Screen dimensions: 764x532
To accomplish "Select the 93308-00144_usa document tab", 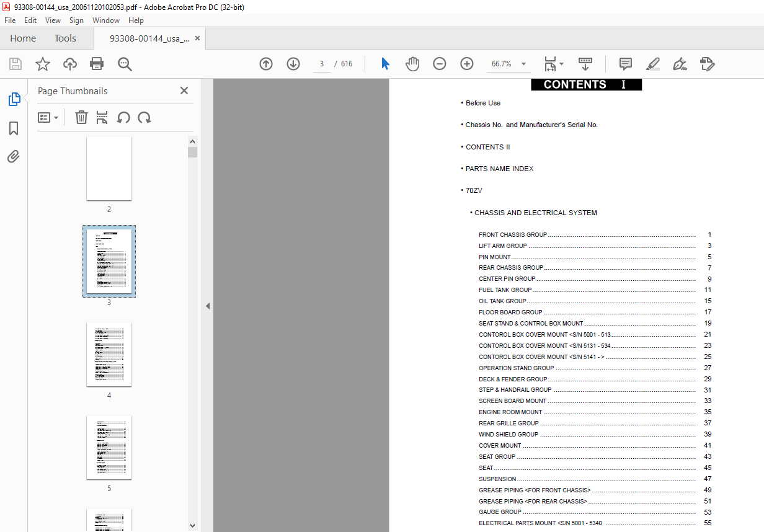I will click(149, 38).
